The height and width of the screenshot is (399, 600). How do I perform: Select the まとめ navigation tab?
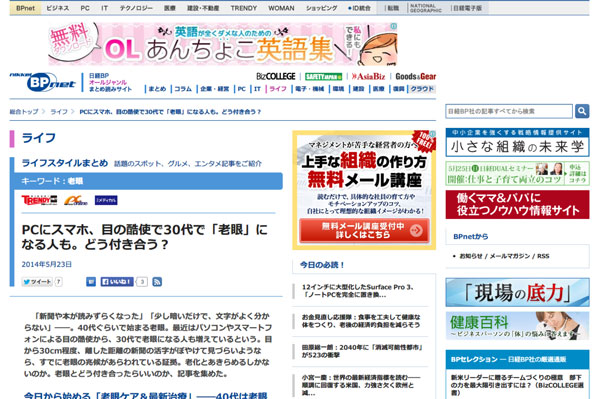157,89
